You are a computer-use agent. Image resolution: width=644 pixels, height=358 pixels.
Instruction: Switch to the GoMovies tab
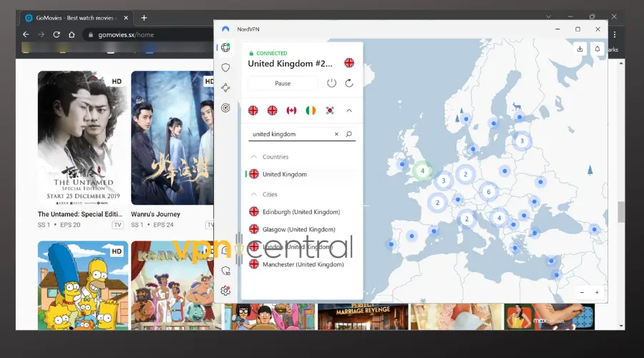[x=76, y=18]
